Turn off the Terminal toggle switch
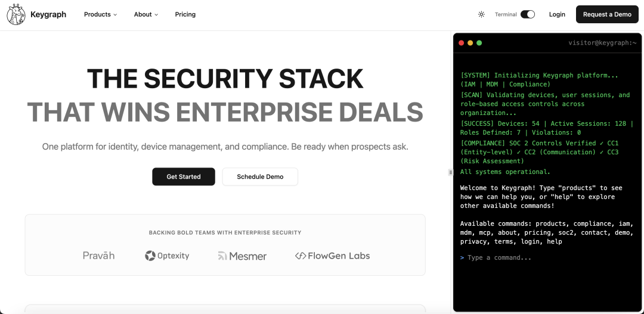644x314 pixels. coord(528,14)
